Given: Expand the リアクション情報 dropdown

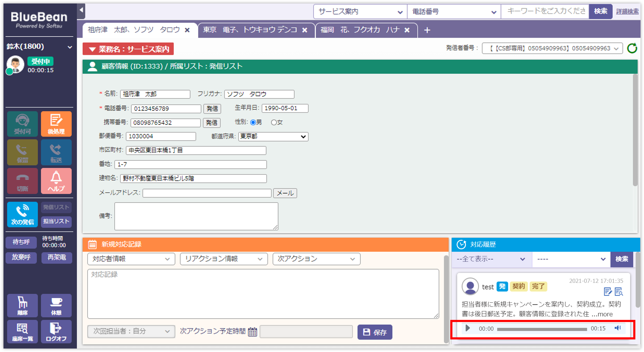Looking at the screenshot, I should [x=224, y=259].
